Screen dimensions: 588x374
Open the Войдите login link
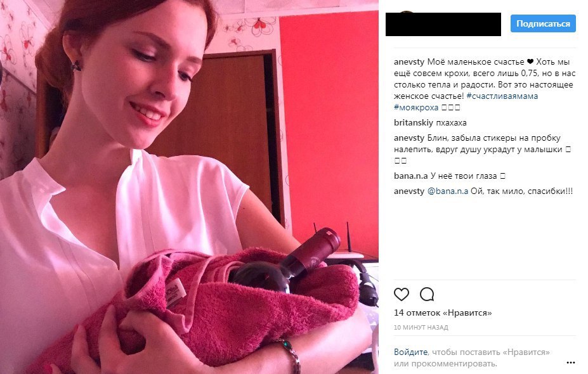pyautogui.click(x=410, y=352)
